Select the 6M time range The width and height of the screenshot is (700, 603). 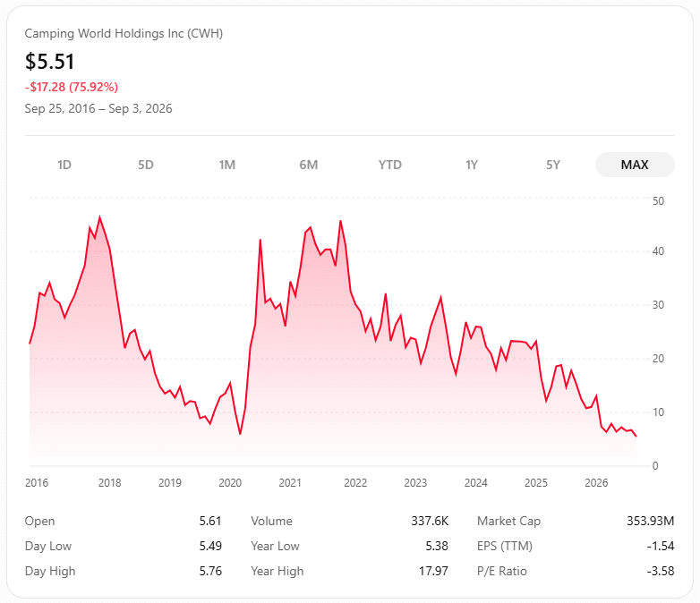pyautogui.click(x=309, y=165)
